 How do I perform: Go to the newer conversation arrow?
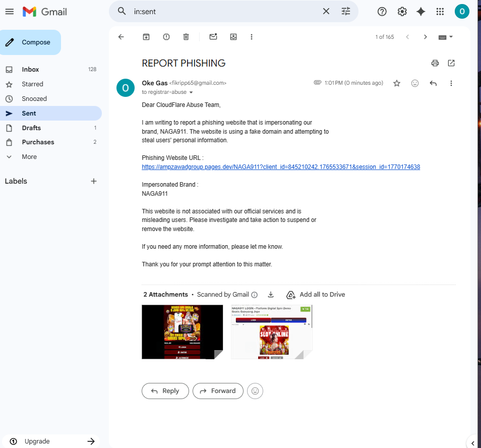point(407,37)
